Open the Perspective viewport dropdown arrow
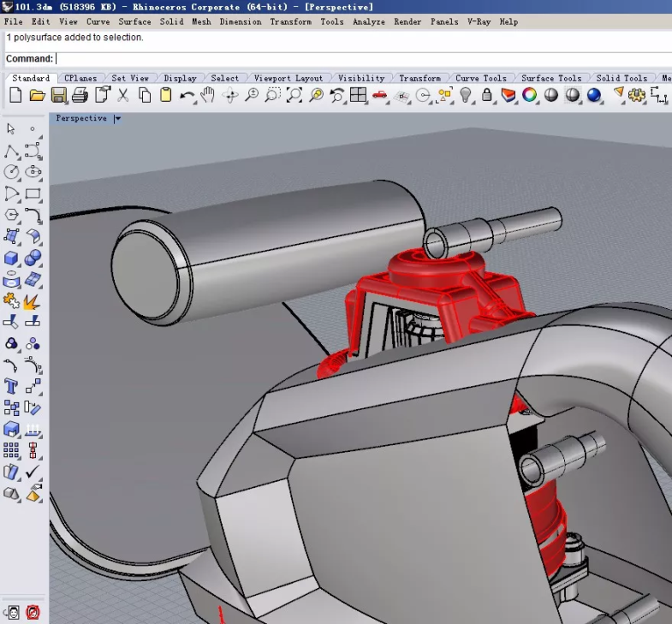 pyautogui.click(x=117, y=119)
